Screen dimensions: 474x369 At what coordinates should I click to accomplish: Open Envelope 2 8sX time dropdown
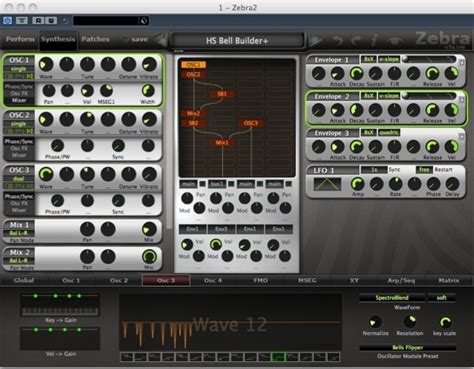369,96
